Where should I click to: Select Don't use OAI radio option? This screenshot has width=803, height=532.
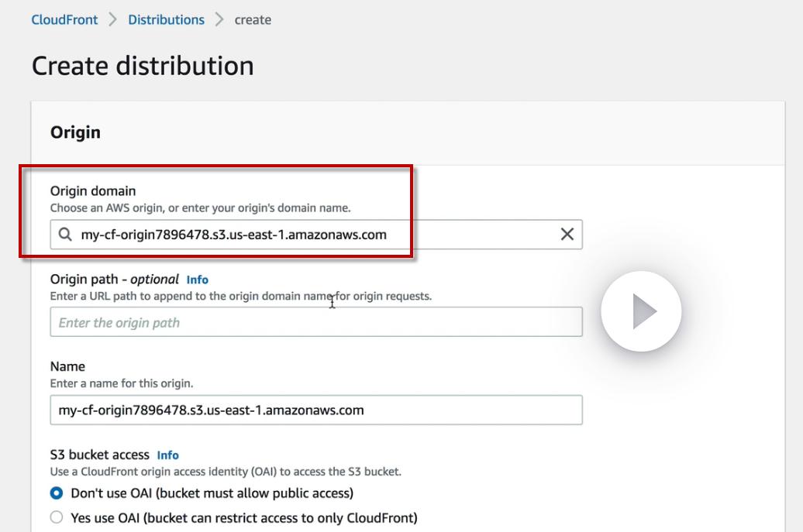tap(57, 493)
